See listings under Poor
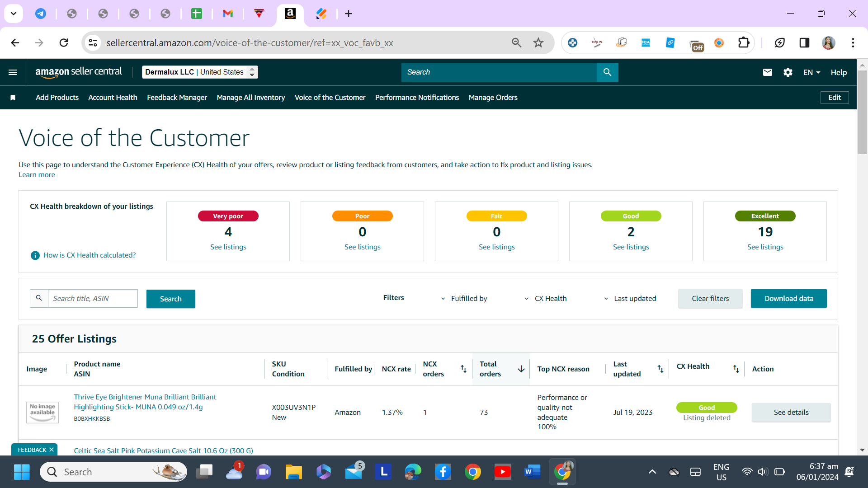The height and width of the screenshot is (488, 868). pyautogui.click(x=363, y=247)
